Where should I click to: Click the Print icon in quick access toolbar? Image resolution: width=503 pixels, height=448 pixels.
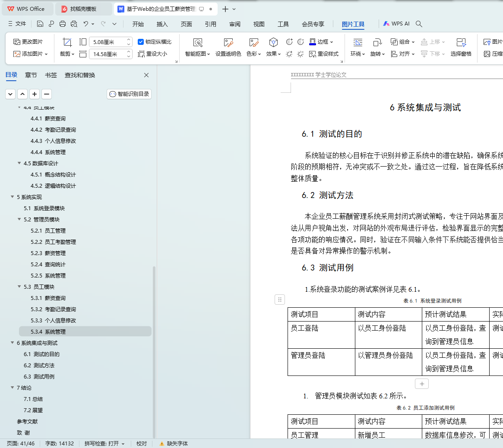click(63, 24)
